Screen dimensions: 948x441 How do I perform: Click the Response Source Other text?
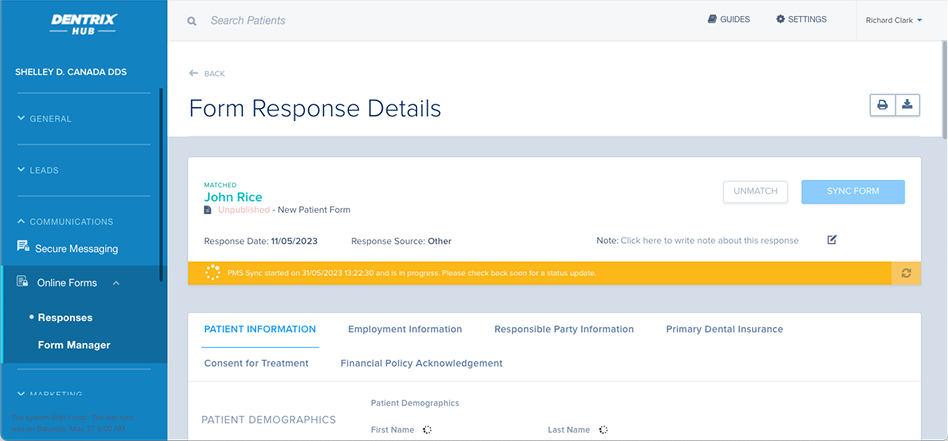(x=401, y=241)
